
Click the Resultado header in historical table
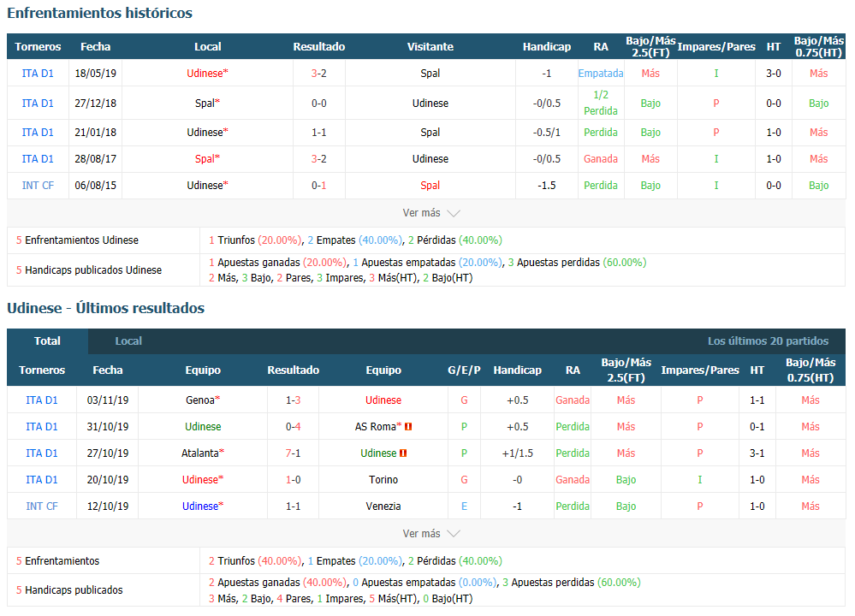coord(319,47)
